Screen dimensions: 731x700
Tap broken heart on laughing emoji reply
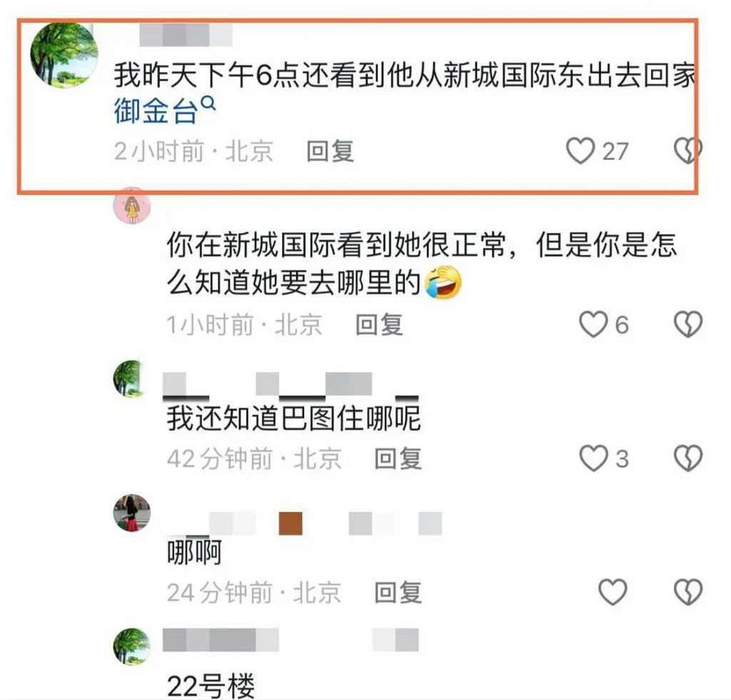[688, 324]
